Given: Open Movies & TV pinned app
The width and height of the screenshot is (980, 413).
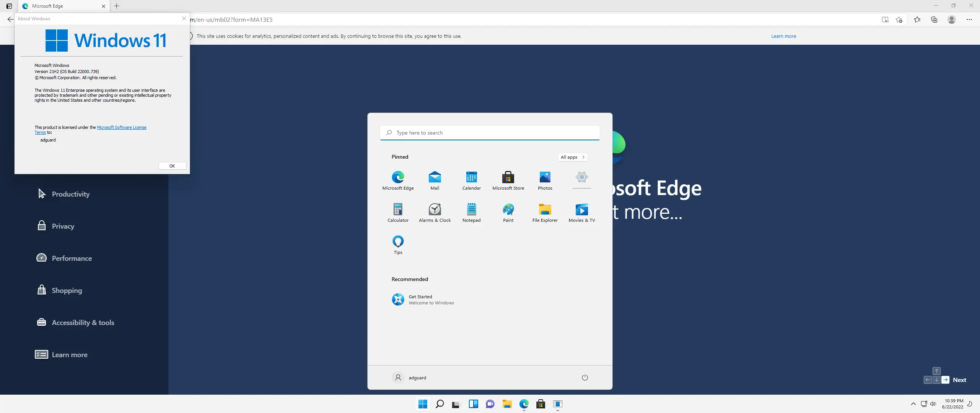Looking at the screenshot, I should click(x=581, y=212).
